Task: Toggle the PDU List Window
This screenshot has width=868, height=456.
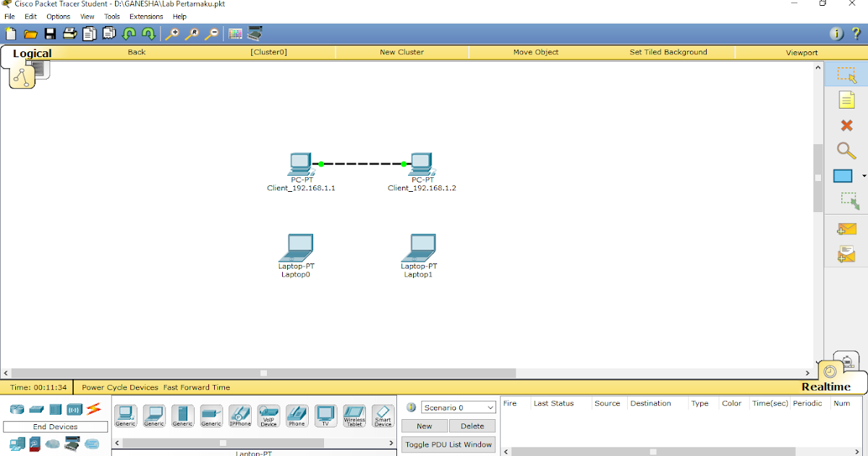Action: pyautogui.click(x=448, y=444)
